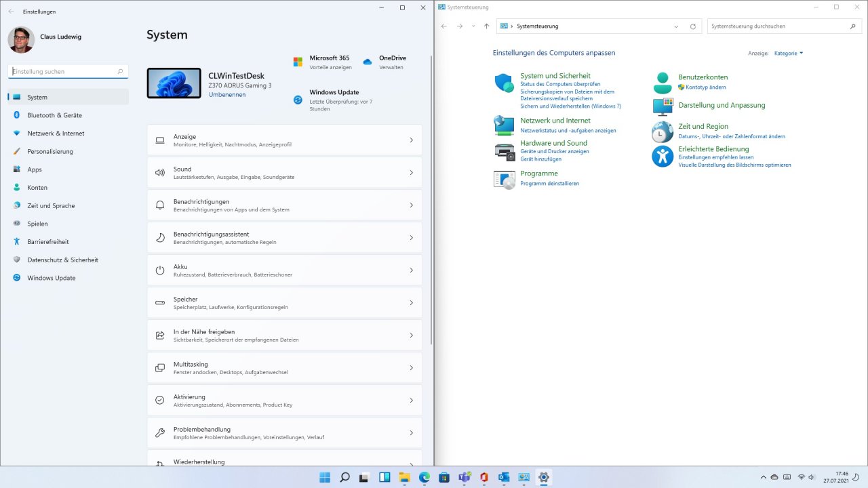Select Apps in Settings sidebar
The image size is (868, 488).
pyautogui.click(x=68, y=169)
